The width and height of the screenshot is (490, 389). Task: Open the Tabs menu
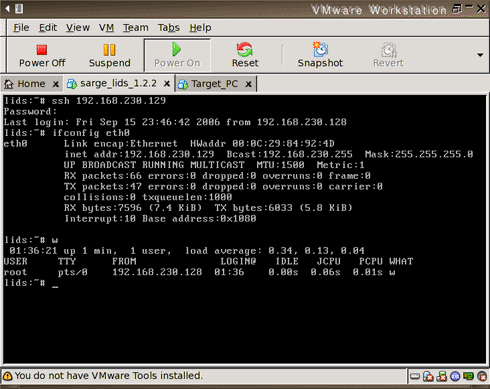tap(169, 28)
